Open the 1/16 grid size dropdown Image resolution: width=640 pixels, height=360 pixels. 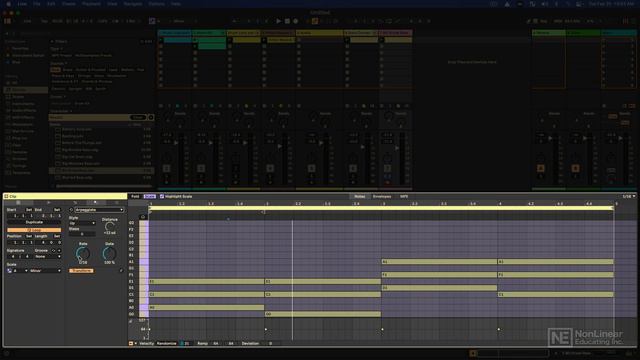(x=628, y=196)
